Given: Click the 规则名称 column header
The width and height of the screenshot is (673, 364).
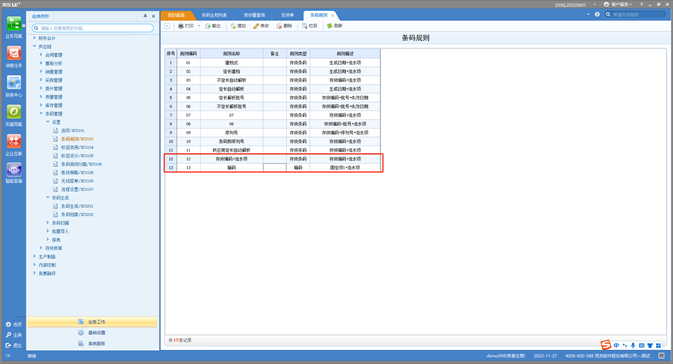Looking at the screenshot, I should click(x=231, y=54).
